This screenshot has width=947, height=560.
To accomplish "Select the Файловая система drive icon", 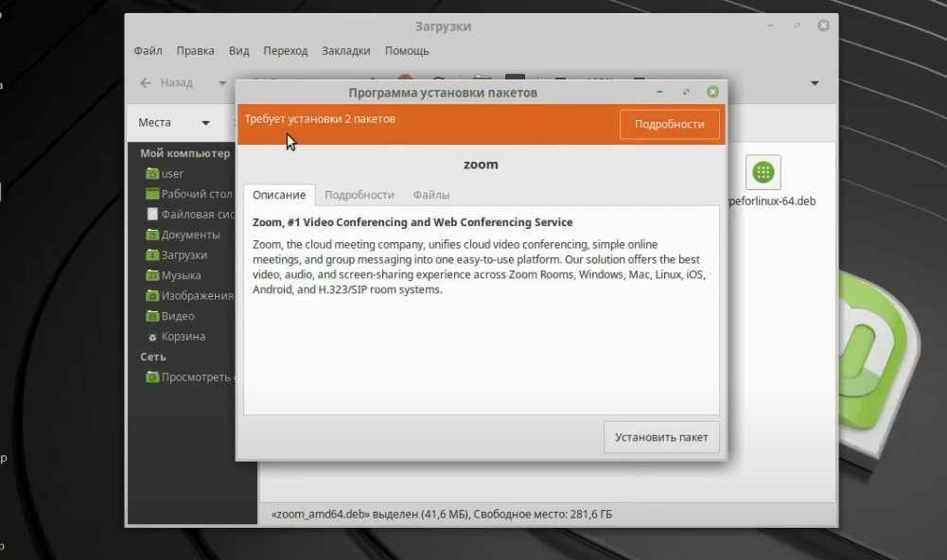I will (x=152, y=215).
